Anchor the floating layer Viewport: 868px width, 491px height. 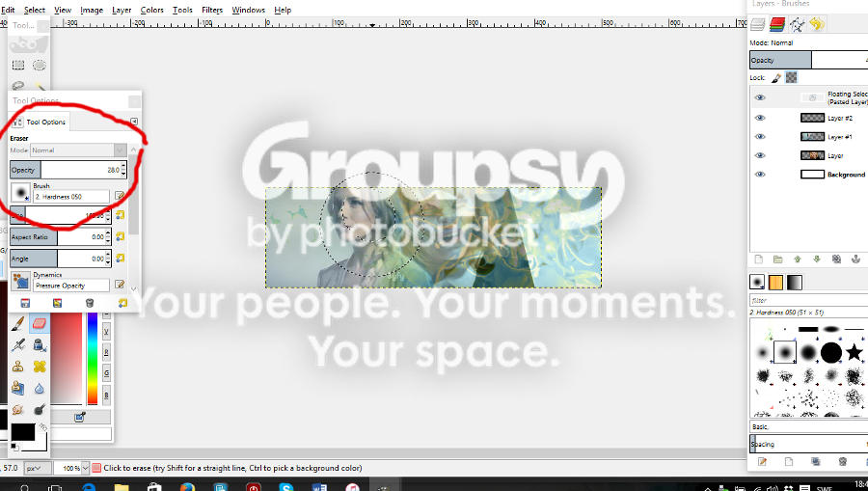(x=855, y=259)
